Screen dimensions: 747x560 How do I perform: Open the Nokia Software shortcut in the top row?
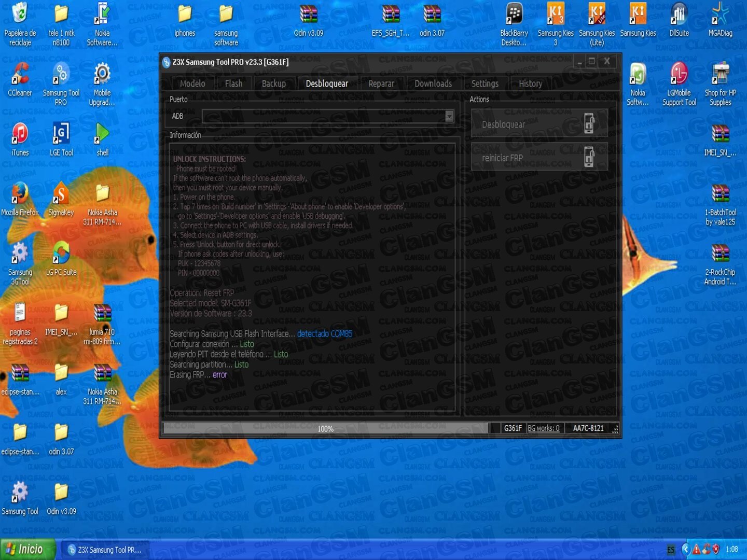coord(102,24)
